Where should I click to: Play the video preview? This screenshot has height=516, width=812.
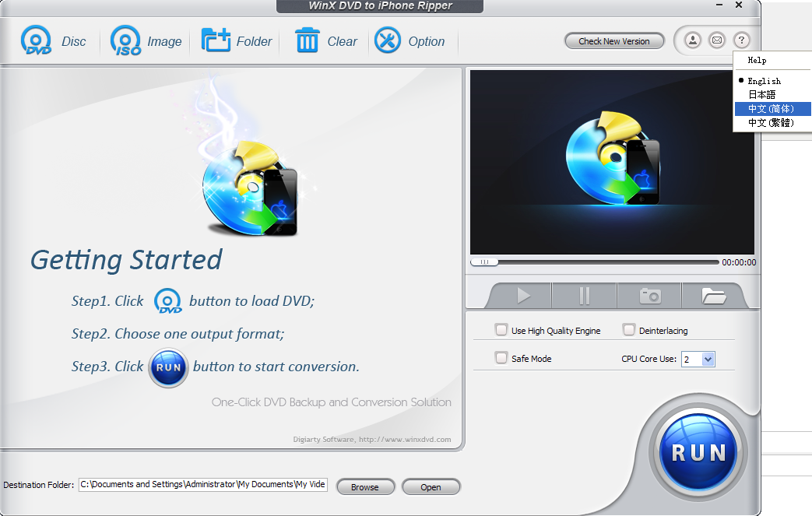point(523,296)
